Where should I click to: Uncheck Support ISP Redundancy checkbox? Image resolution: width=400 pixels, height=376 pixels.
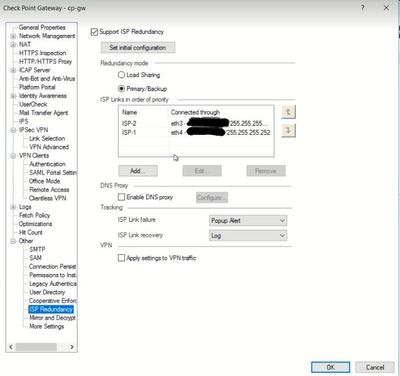[94, 32]
